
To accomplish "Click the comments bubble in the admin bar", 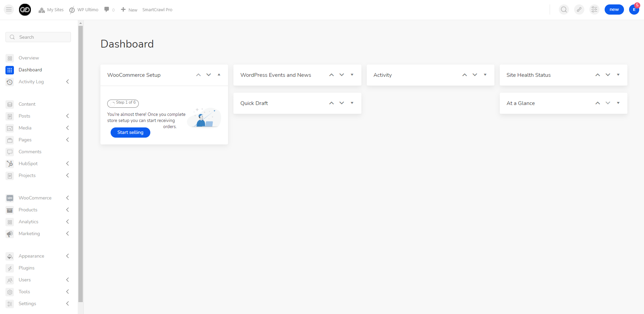I will pos(107,9).
